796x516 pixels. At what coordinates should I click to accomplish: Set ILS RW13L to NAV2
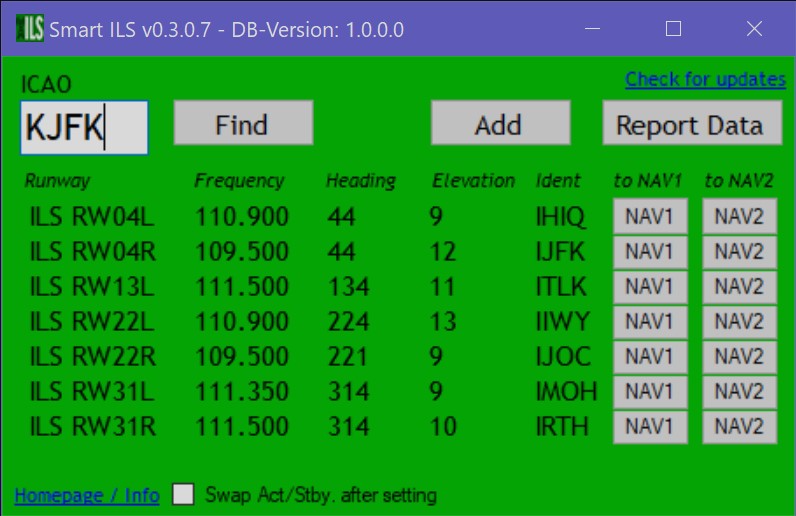[739, 287]
